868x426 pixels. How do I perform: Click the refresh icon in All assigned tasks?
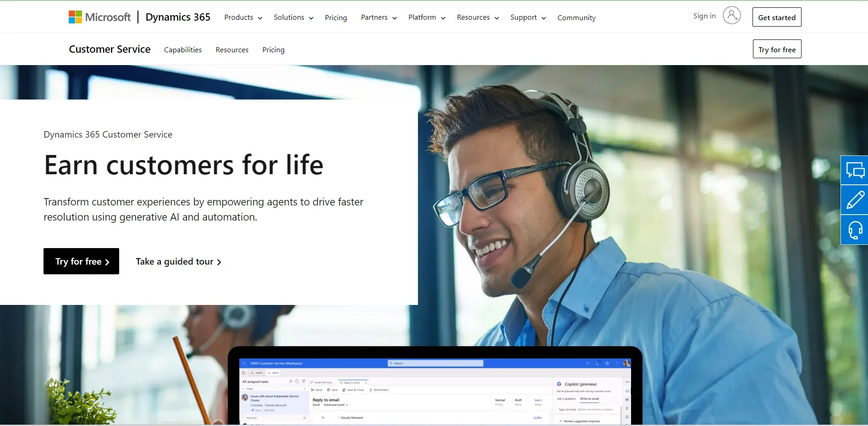(297, 382)
